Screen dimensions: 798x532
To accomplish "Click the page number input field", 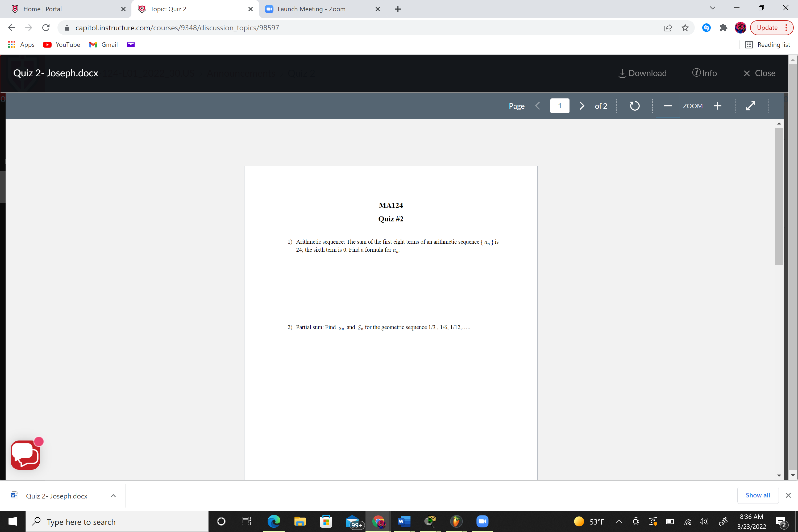I will [x=559, y=106].
